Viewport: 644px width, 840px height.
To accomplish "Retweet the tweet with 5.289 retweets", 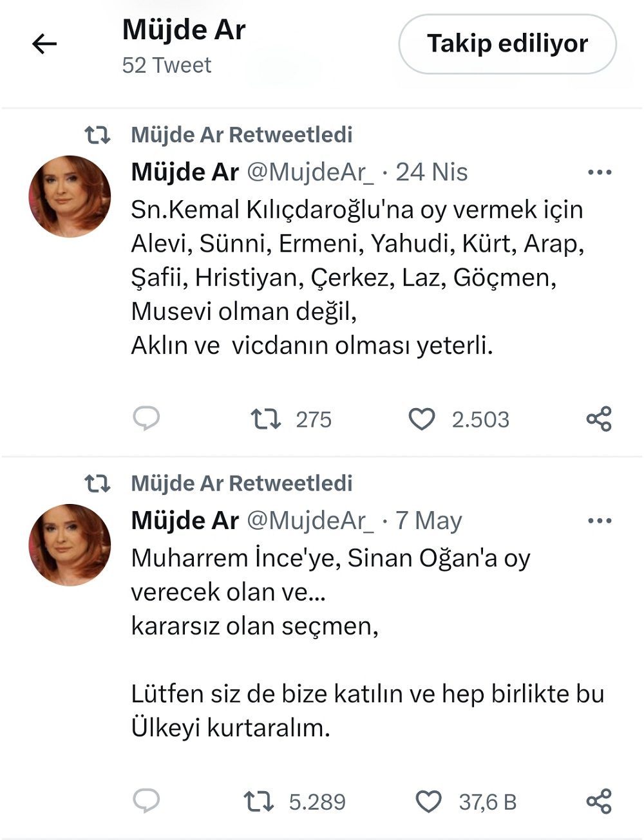I will coord(259,801).
